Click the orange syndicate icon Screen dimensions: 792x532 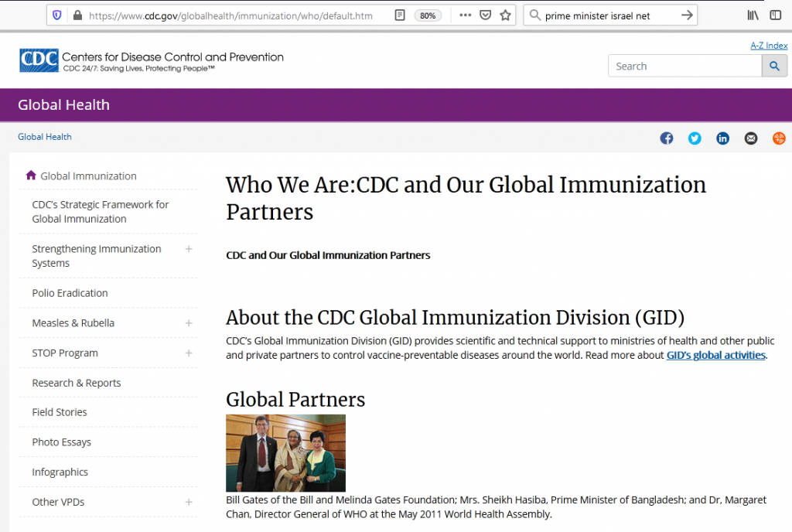click(x=780, y=138)
